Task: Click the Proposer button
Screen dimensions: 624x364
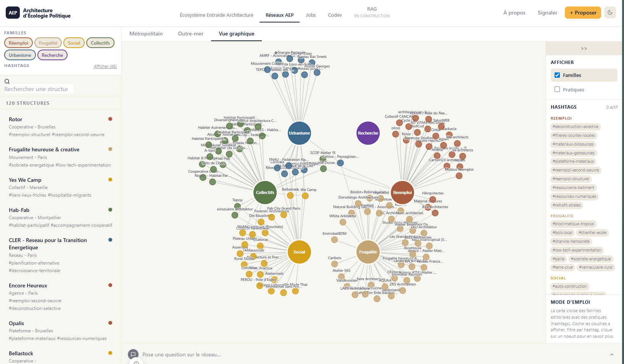Action: click(x=583, y=13)
